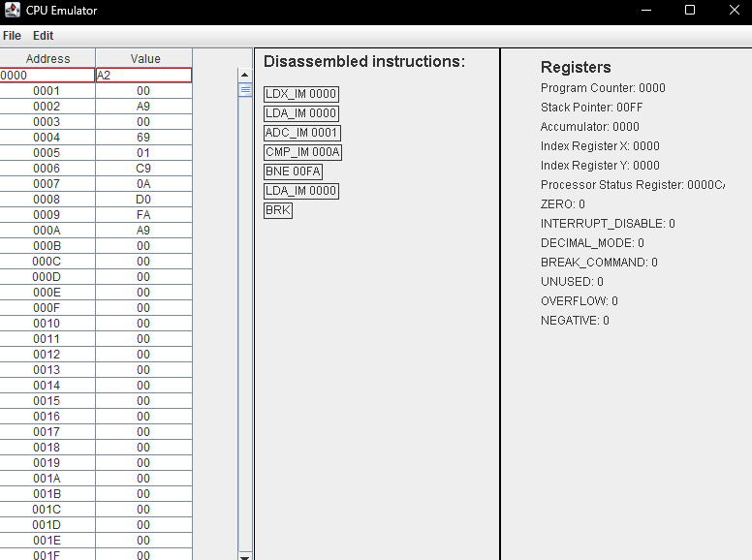Select the BRK instruction
This screenshot has height=560, width=752.
coord(278,210)
